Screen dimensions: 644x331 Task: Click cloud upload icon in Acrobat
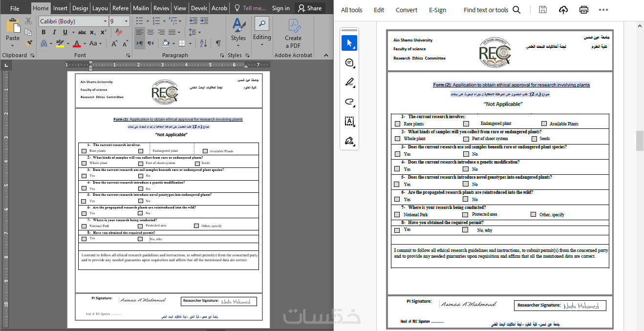[x=563, y=10]
